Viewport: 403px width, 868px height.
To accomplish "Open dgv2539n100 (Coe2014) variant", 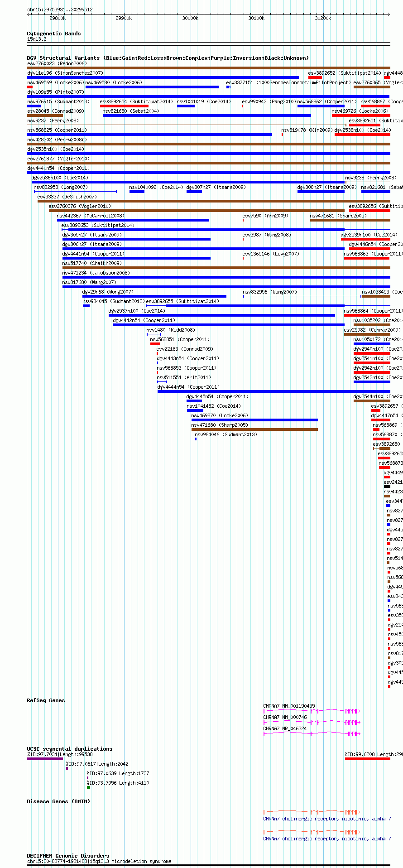I will click(369, 235).
